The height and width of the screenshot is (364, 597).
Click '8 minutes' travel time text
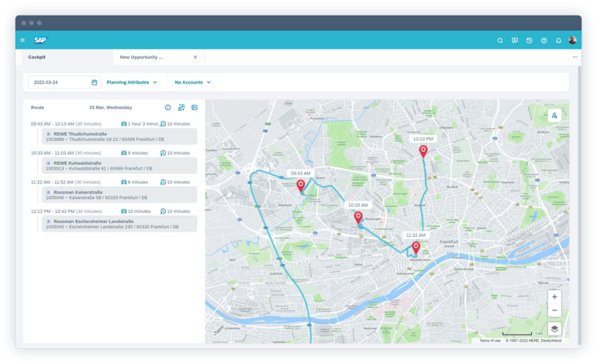[x=138, y=182]
